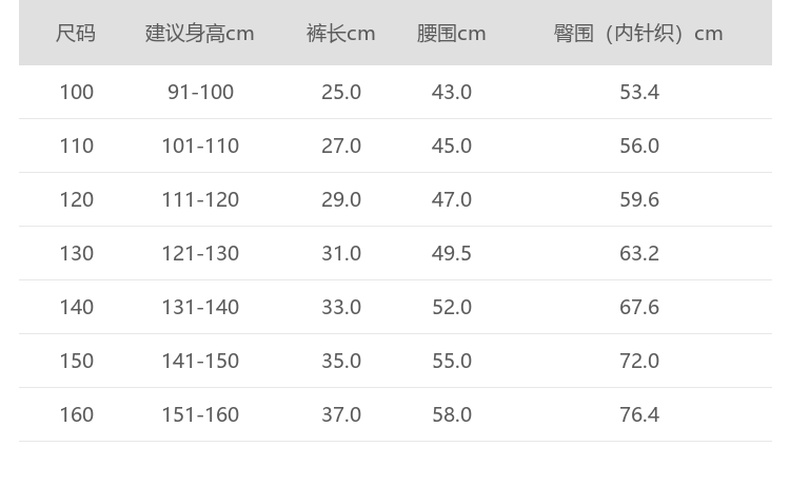Select the 91-100 height range cell
Image resolution: width=790 pixels, height=485 pixels.
click(x=200, y=92)
